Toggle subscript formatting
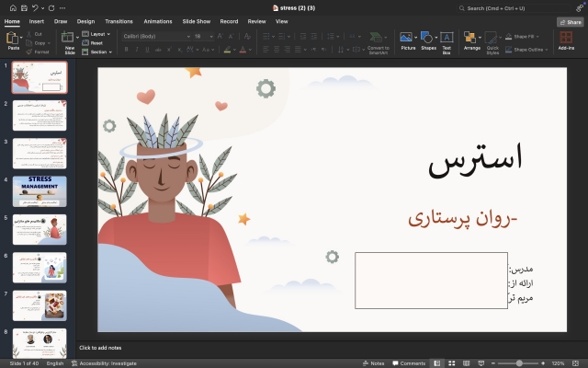Screen dimensions: 588x368 point(180,49)
